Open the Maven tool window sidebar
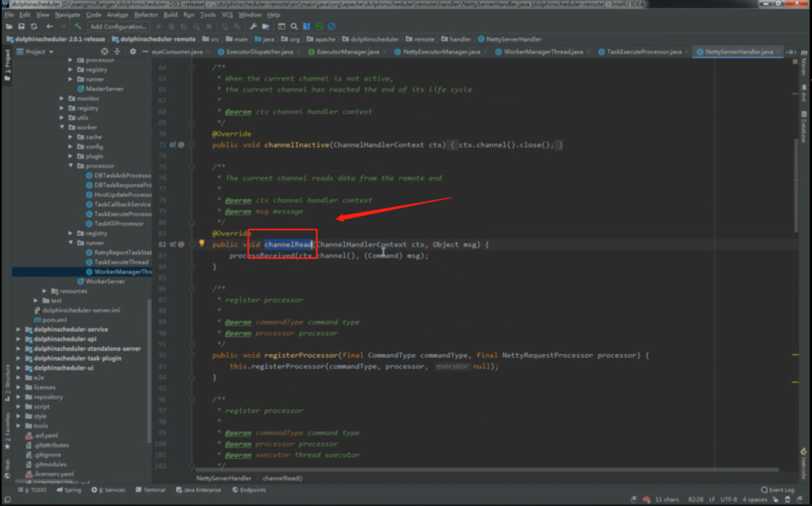The width and height of the screenshot is (812, 506). [804, 64]
